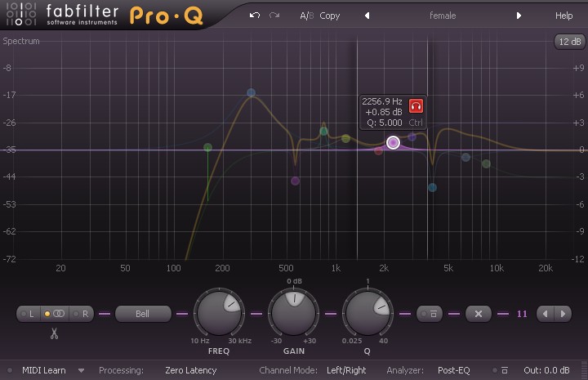Select the purple band dot below 500 Hz

295,181
